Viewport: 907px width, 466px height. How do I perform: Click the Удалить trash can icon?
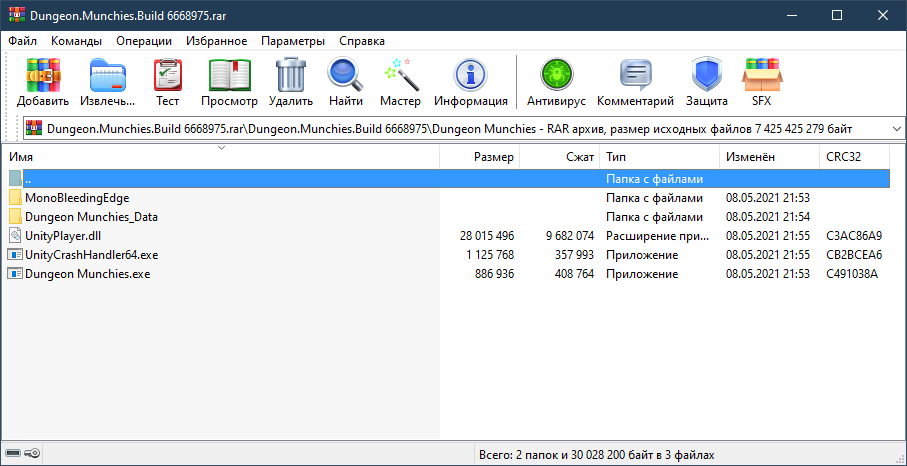pyautogui.click(x=291, y=75)
